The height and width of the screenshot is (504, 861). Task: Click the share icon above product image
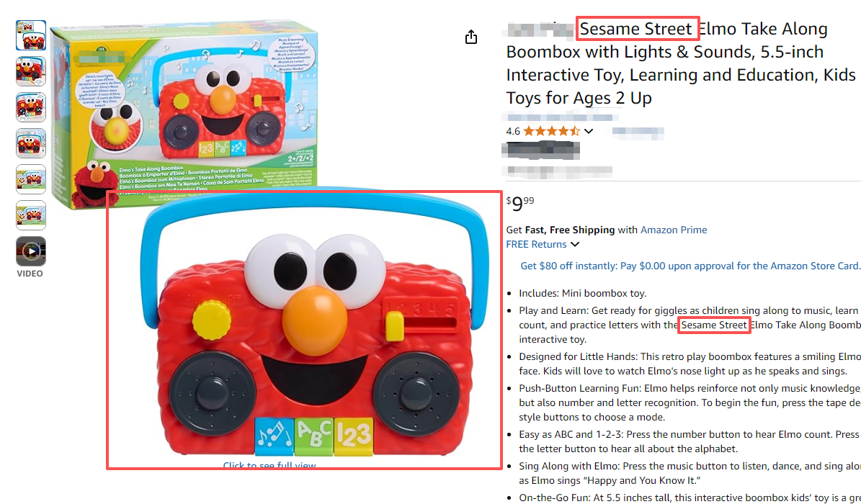click(x=471, y=37)
